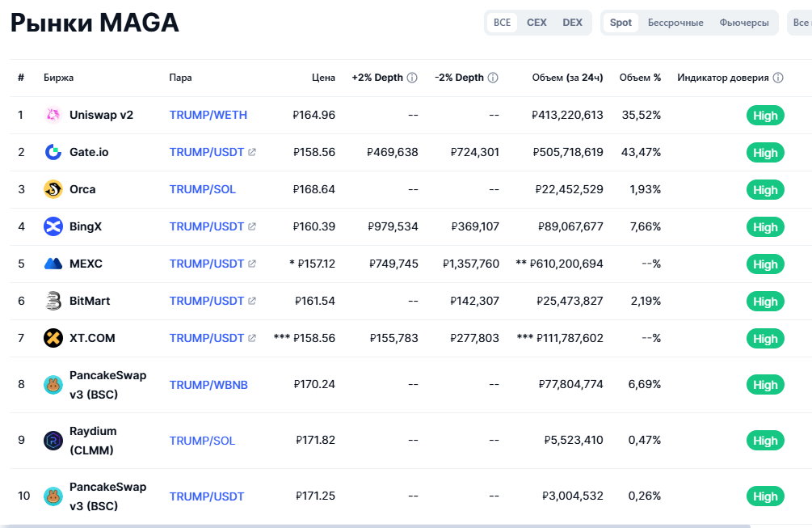The width and height of the screenshot is (812, 528).
Task: Click the info icon next to -2% Depth
Action: point(493,78)
